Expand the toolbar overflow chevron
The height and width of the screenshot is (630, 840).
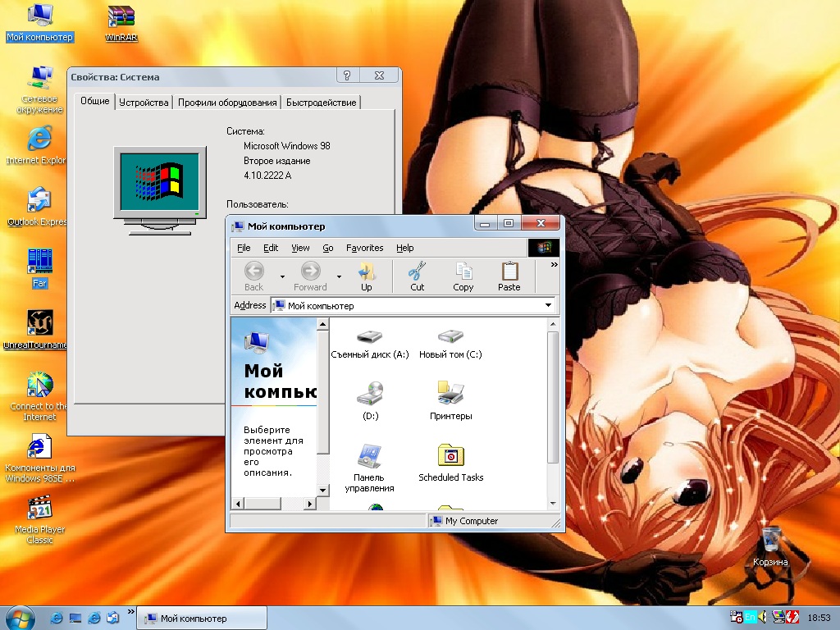(554, 265)
